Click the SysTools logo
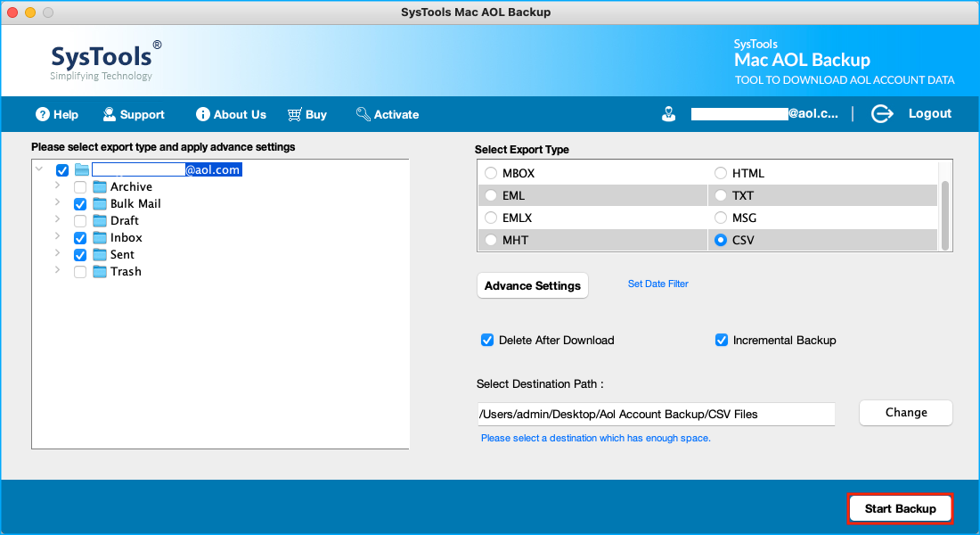This screenshot has height=535, width=980. click(x=106, y=61)
